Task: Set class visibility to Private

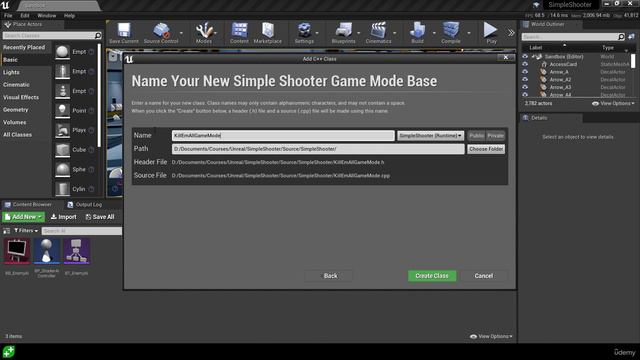Action: coord(496,136)
